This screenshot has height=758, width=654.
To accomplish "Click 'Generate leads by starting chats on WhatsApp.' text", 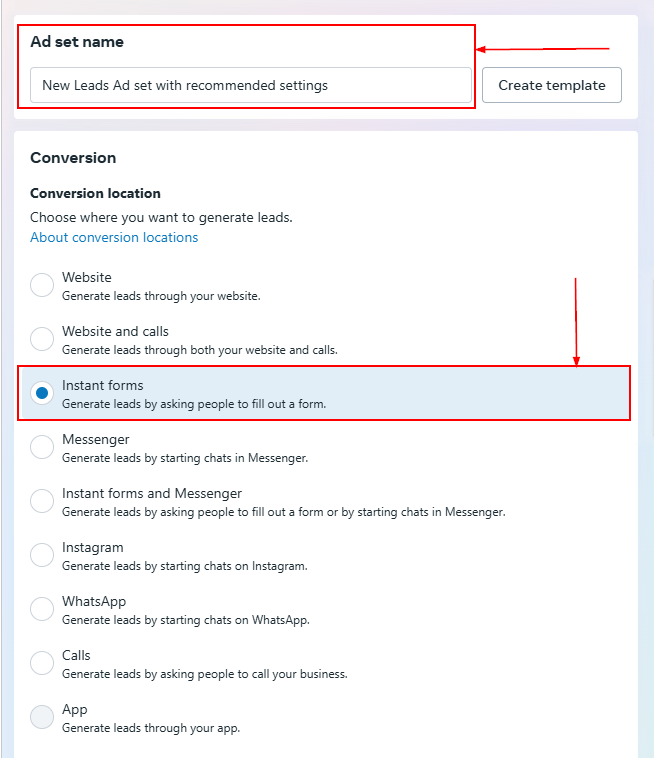I will (x=185, y=620).
